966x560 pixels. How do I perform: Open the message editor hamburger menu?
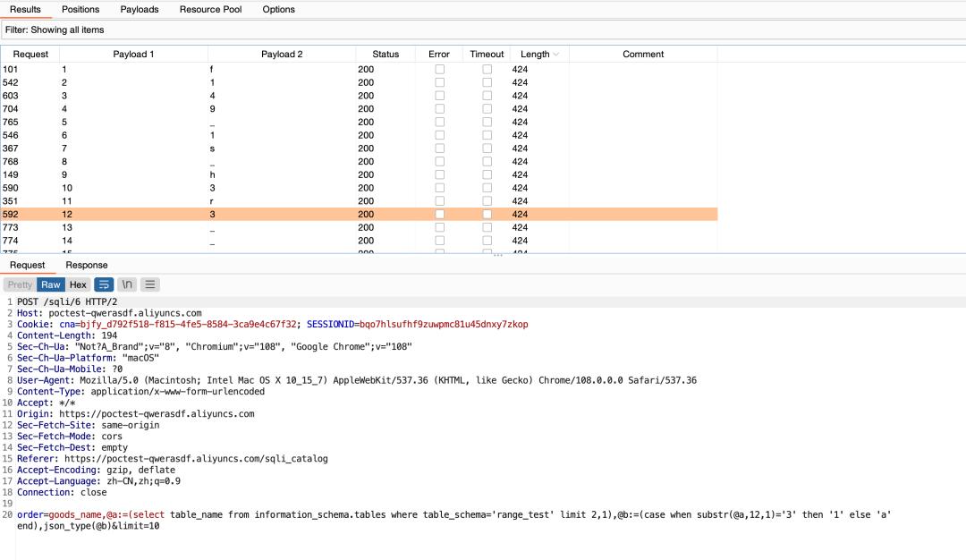(x=149, y=284)
